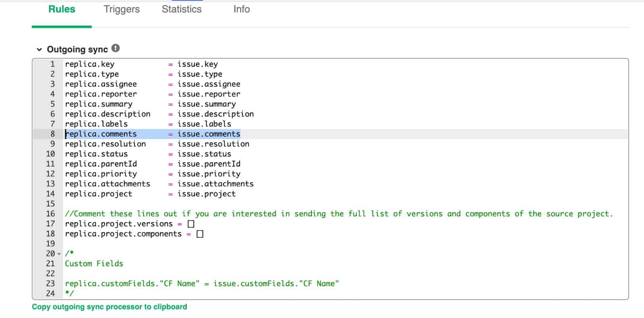The height and width of the screenshot is (318, 644).
Task: Click replica.parentId on line 11
Action: coord(101,164)
